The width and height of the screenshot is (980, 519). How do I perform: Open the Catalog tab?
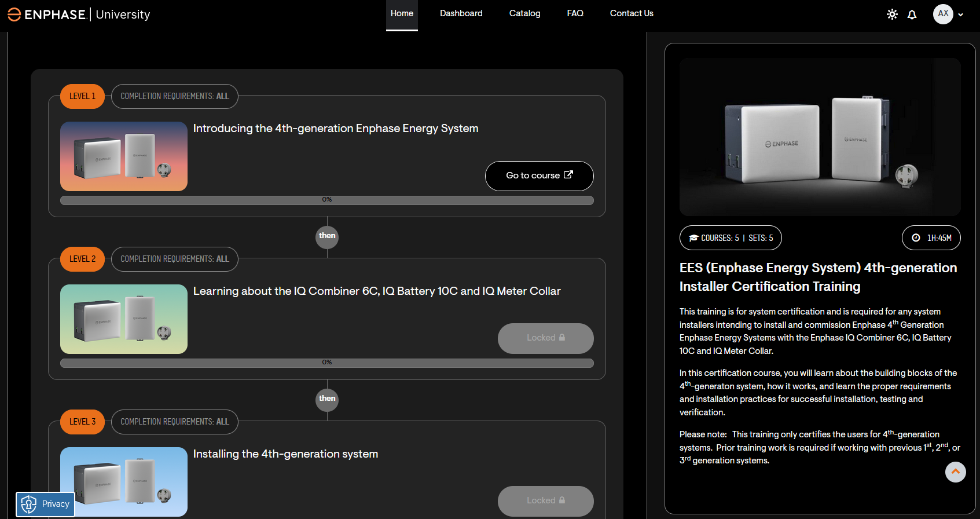(524, 13)
